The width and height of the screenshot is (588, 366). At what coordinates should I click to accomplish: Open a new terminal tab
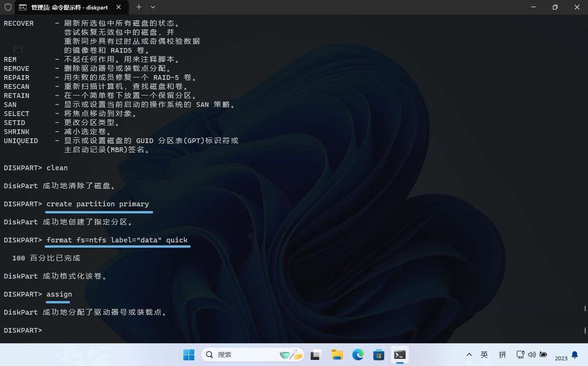(x=139, y=7)
